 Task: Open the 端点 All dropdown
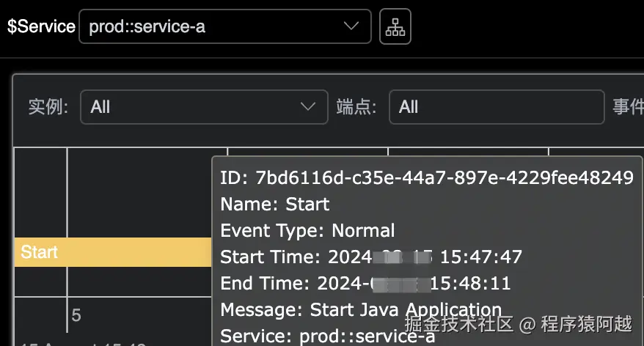click(x=496, y=107)
